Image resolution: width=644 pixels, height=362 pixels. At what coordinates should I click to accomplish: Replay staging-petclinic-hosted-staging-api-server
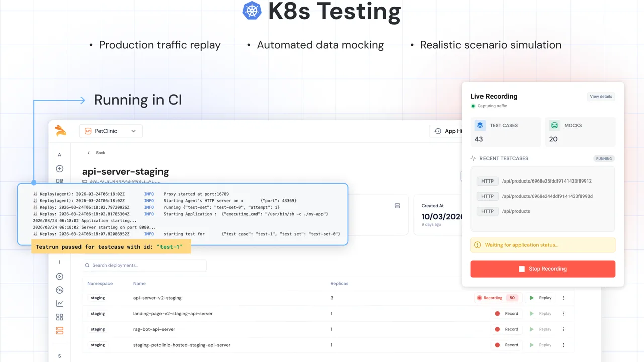541,345
